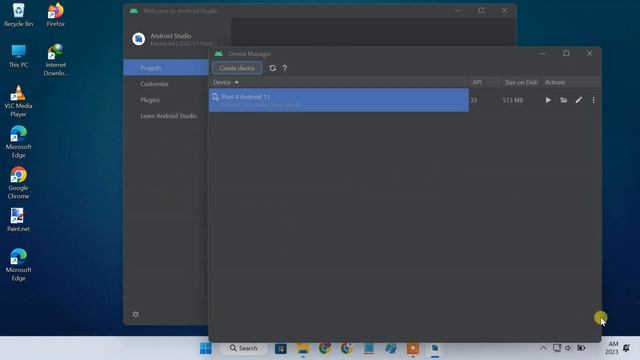
Task: Open Paint.net desktop shortcut
Action: 18,220
